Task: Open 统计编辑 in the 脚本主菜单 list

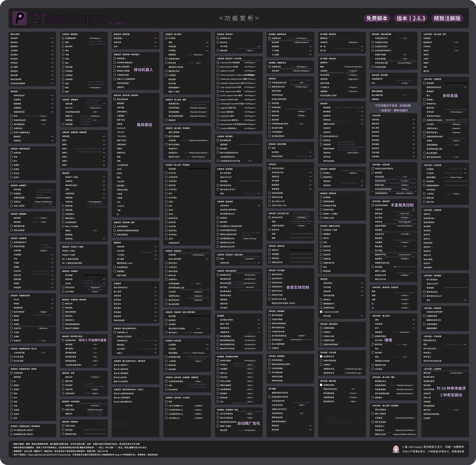Action: click(32, 67)
